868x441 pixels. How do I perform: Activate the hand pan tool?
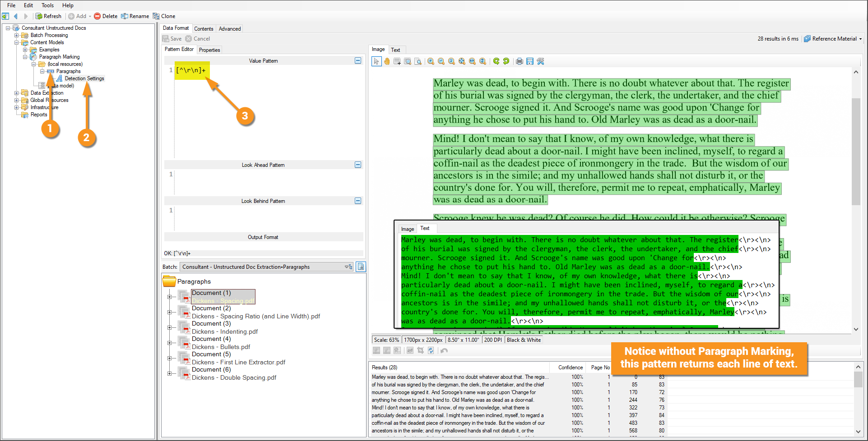(387, 61)
